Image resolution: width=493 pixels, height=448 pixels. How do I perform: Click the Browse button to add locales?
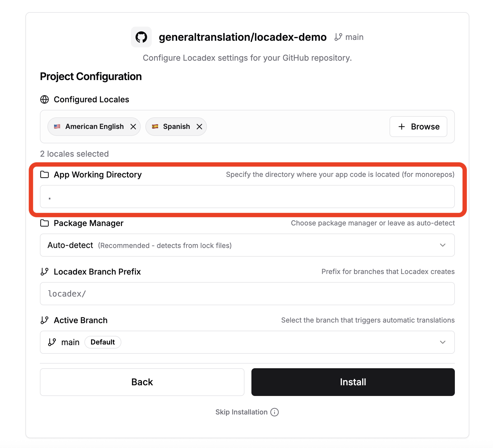tap(418, 127)
